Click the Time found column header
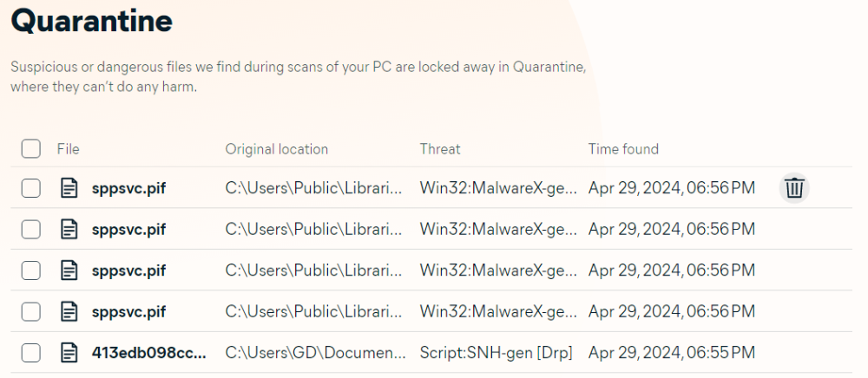This screenshot has height=378, width=868. 623,148
